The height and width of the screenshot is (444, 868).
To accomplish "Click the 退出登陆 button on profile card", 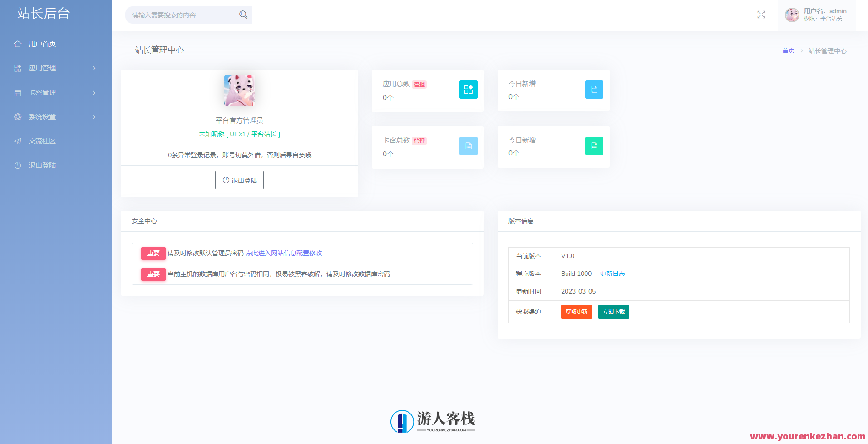I will click(239, 180).
